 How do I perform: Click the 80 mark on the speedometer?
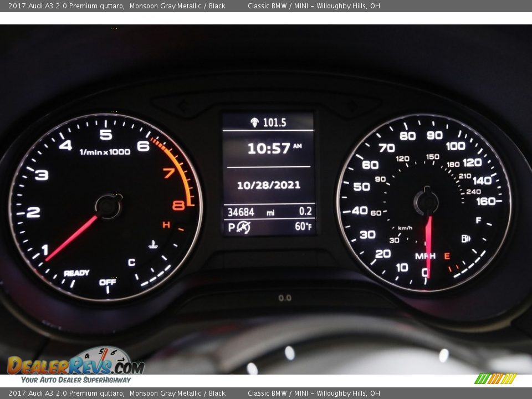point(408,136)
